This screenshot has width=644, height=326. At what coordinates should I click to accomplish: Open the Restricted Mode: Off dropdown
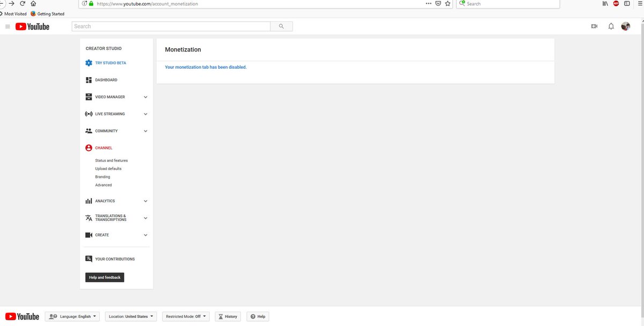coord(186,316)
